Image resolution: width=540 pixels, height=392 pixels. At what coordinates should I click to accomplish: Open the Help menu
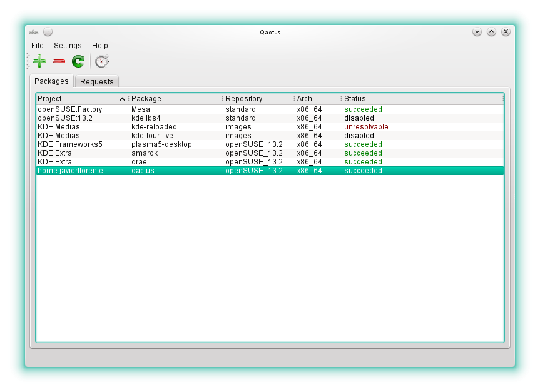click(x=100, y=46)
